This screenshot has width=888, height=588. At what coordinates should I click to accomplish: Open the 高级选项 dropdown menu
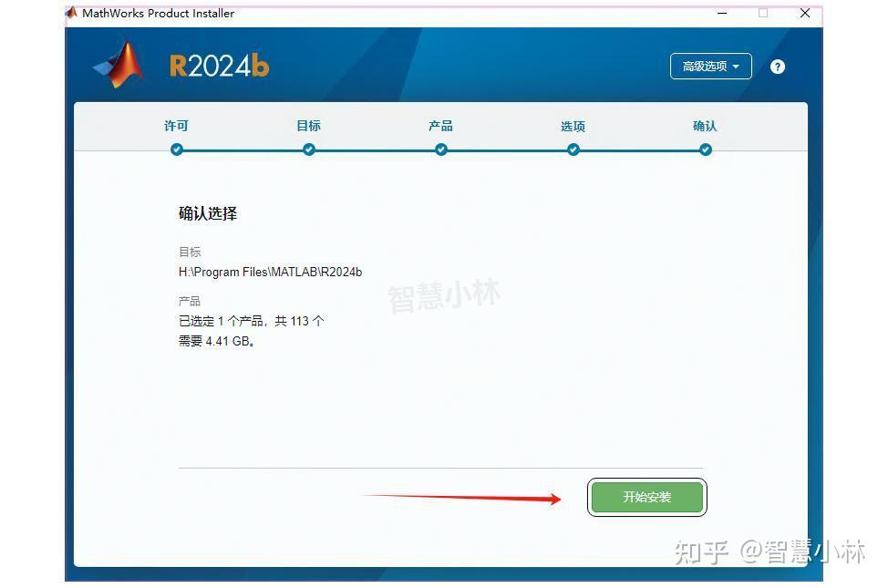point(711,66)
